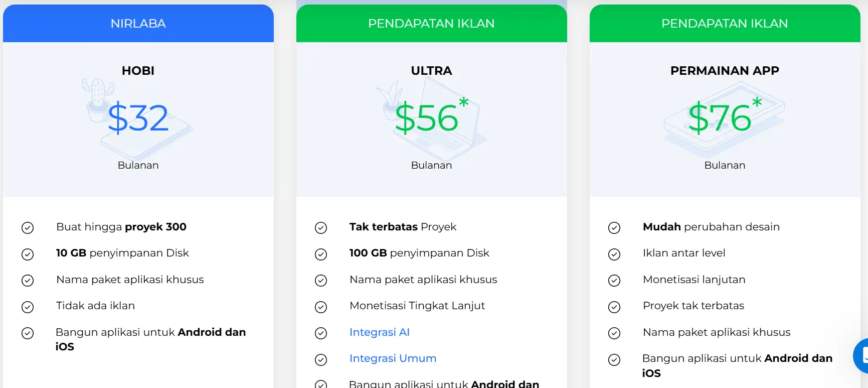The image size is (868, 388).
Task: Select the HOBI plan title
Action: [x=138, y=71]
